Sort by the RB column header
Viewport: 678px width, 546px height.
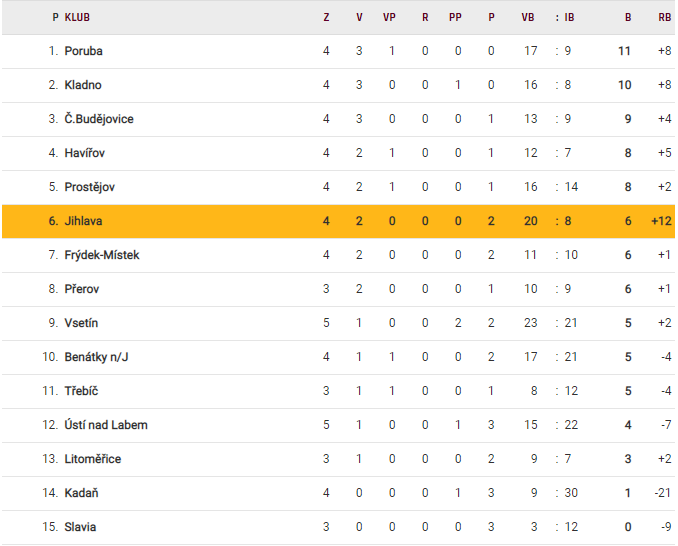(x=665, y=17)
